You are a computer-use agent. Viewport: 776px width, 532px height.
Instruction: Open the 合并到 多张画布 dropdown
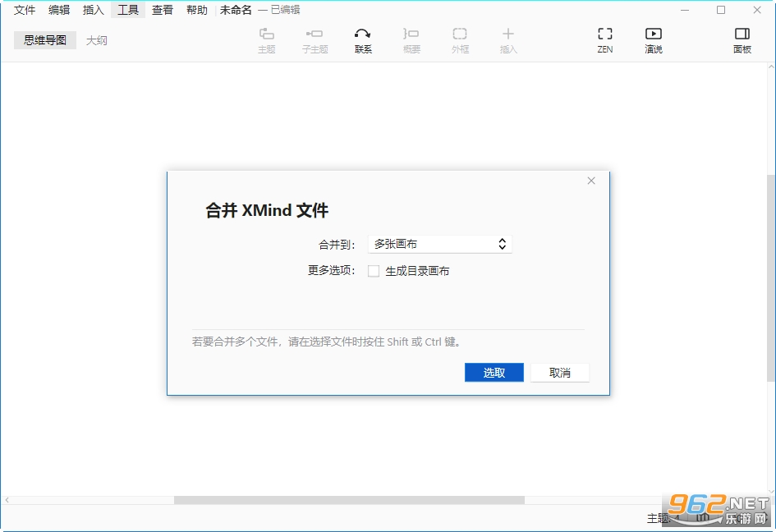click(440, 244)
